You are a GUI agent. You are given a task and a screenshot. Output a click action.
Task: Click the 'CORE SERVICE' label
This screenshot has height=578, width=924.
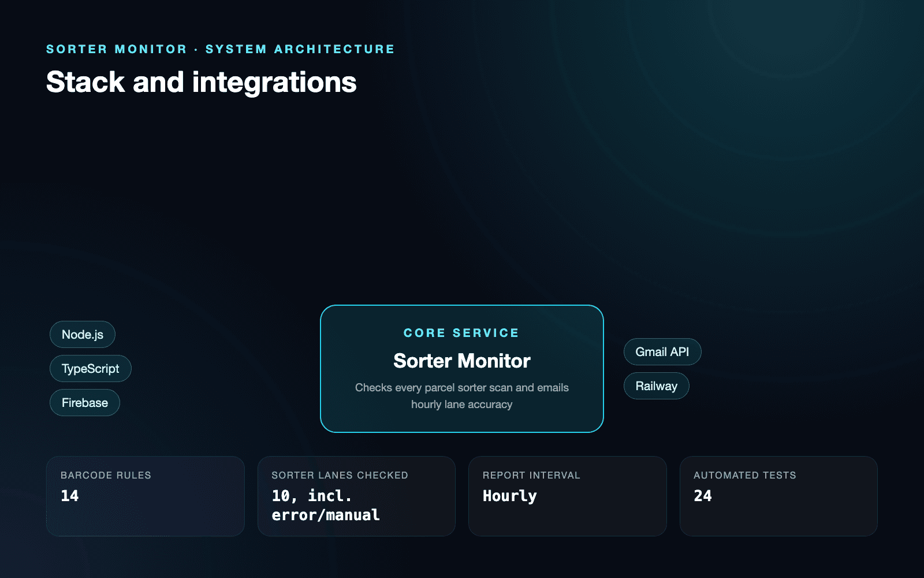(461, 333)
